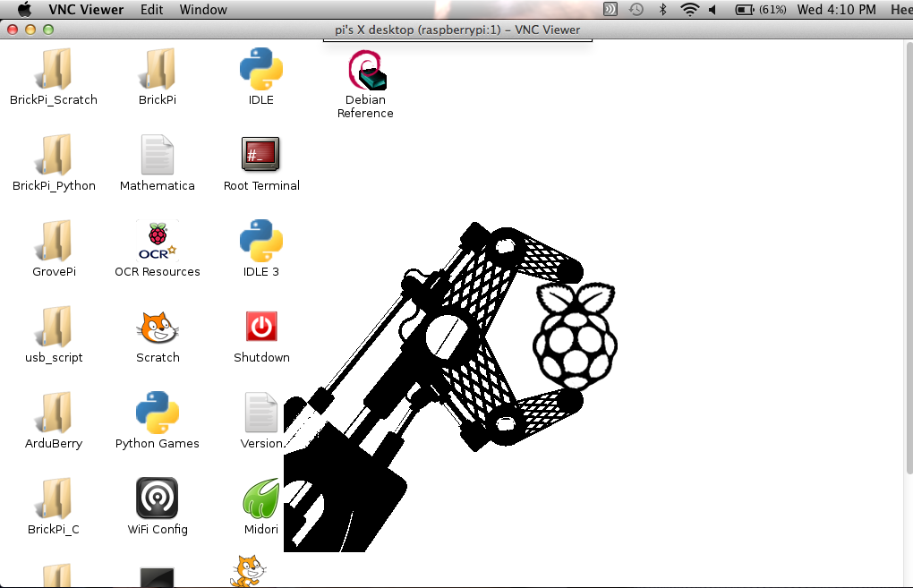Click the VNC Viewer window title text
Image resolution: width=913 pixels, height=588 pixels.
pyautogui.click(x=457, y=30)
